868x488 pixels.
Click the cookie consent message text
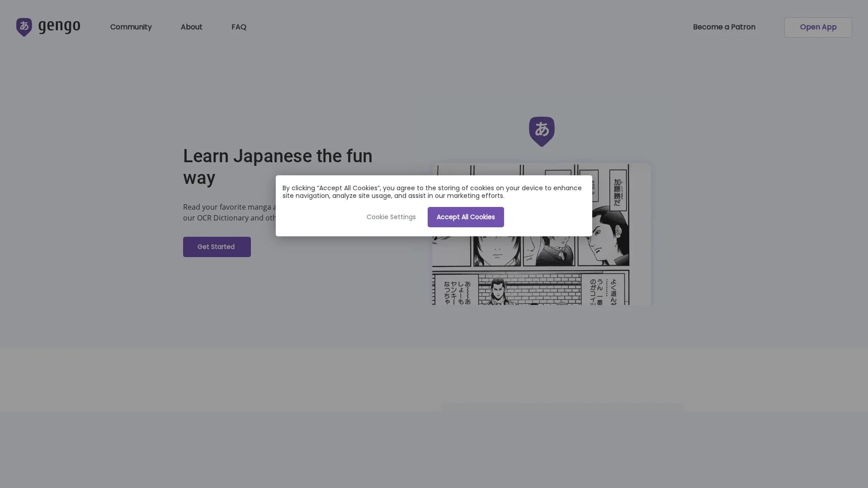(x=432, y=192)
